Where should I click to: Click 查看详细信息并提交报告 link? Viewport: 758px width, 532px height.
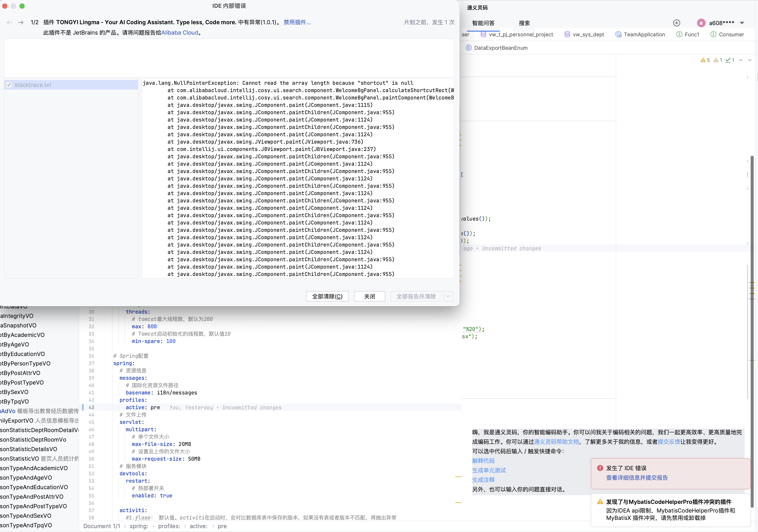[637, 478]
